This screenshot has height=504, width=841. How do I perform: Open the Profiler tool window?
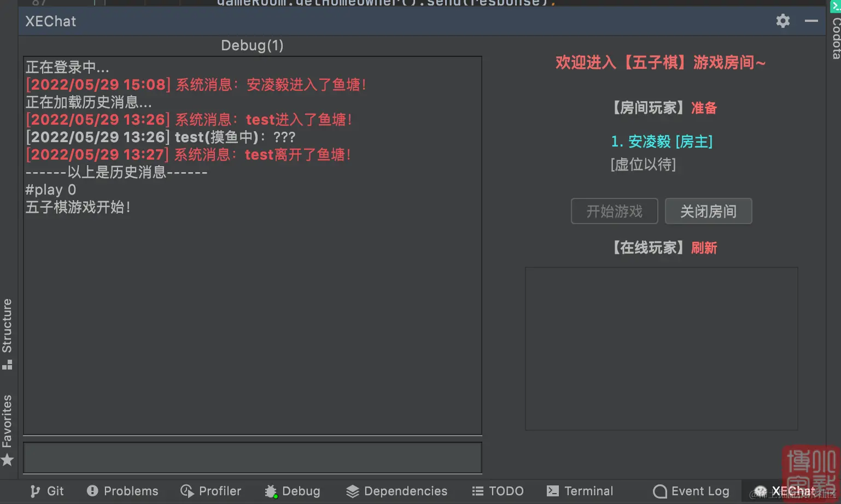pyautogui.click(x=211, y=491)
